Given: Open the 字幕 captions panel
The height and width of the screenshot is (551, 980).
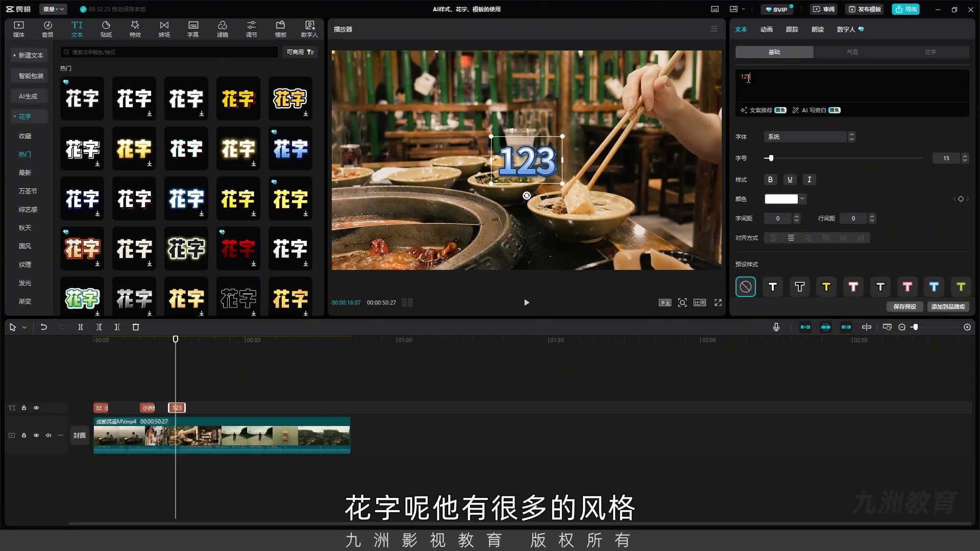Looking at the screenshot, I should tap(193, 29).
